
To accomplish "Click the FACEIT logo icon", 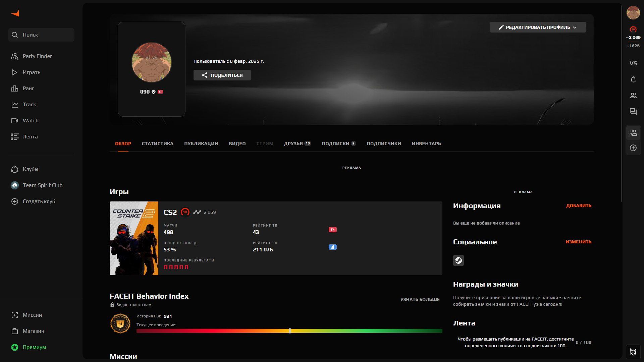I will click(x=15, y=13).
